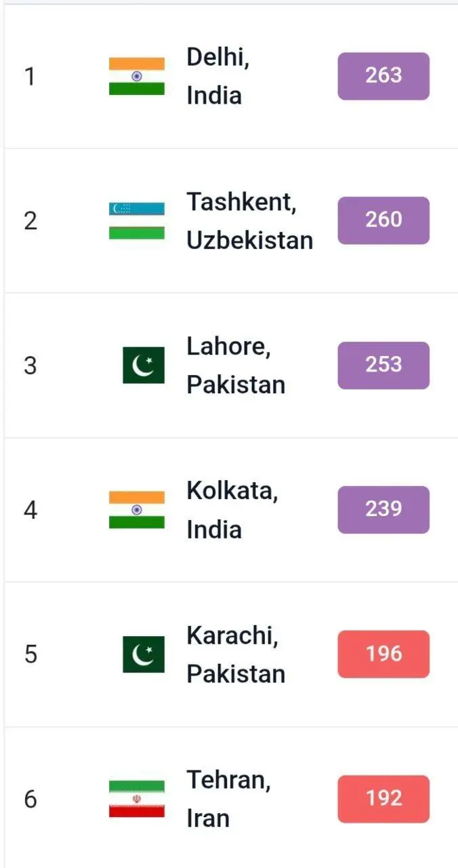Click the Tehran, Iran city name
The image size is (458, 868).
point(228,799)
